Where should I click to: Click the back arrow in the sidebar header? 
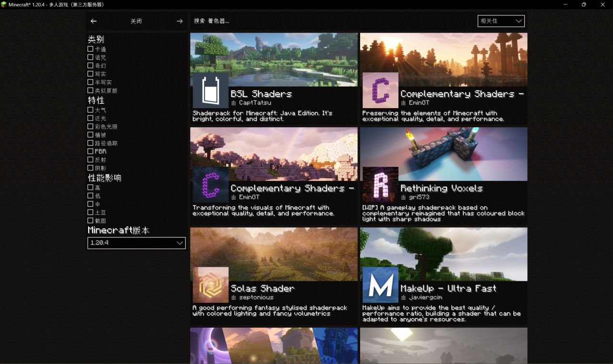(93, 21)
